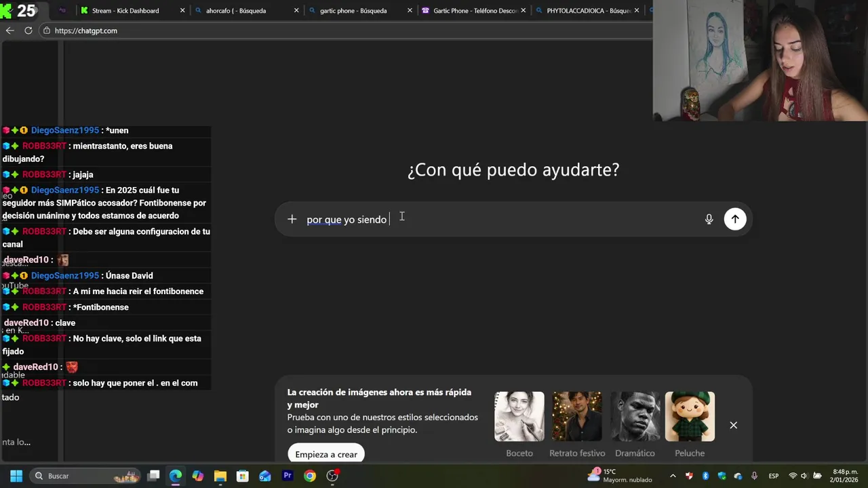Click the browser back arrow
Screen dimensions: 868x488
click(9, 30)
